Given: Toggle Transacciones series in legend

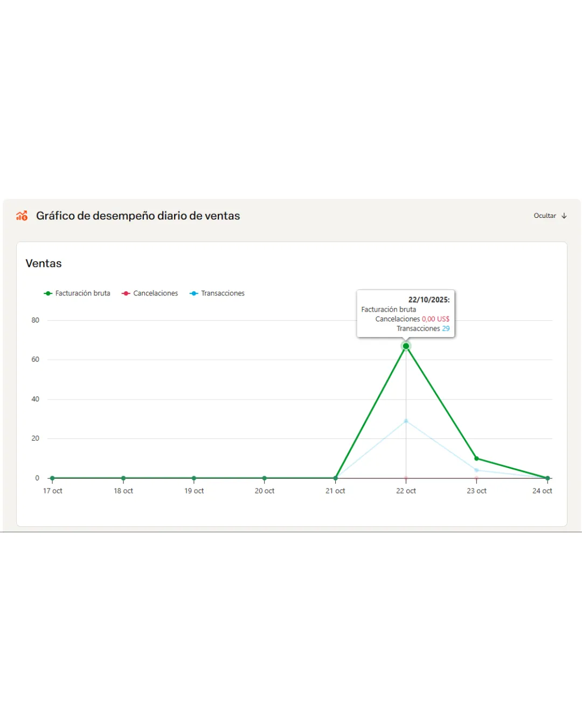Looking at the screenshot, I should (x=217, y=293).
